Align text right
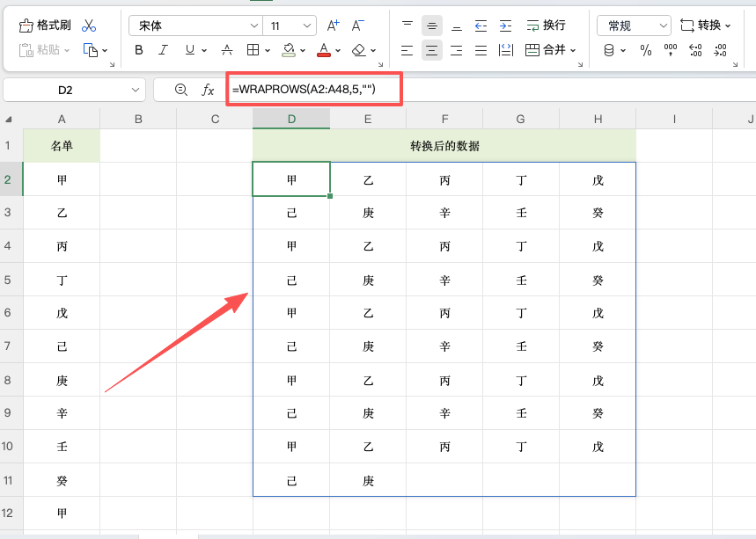756x539 pixels. [x=456, y=50]
